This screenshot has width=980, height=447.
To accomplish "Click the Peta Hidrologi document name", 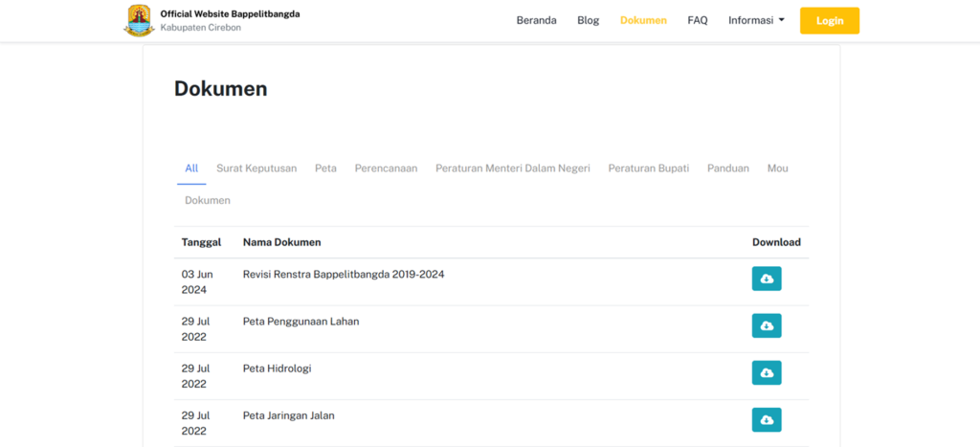I will click(x=277, y=369).
